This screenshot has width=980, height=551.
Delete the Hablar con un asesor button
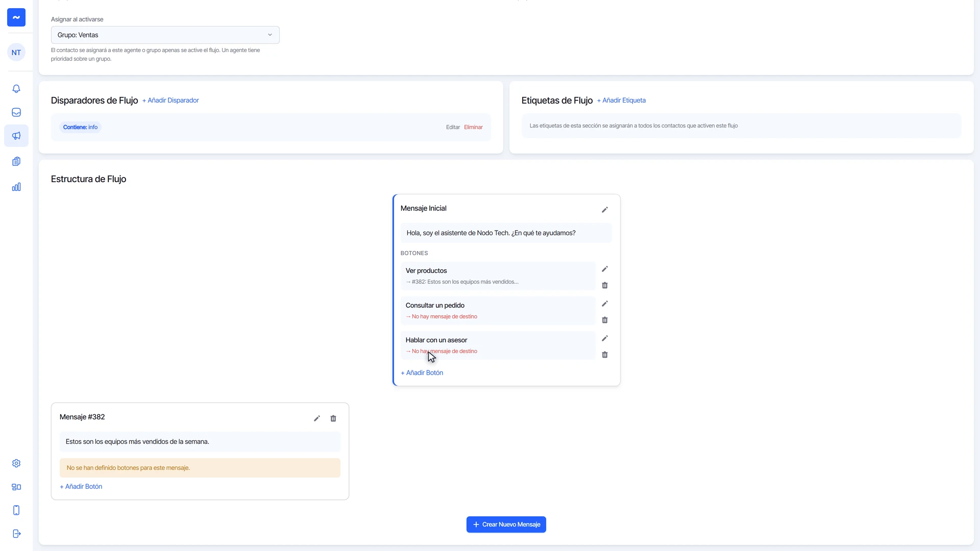tap(605, 355)
